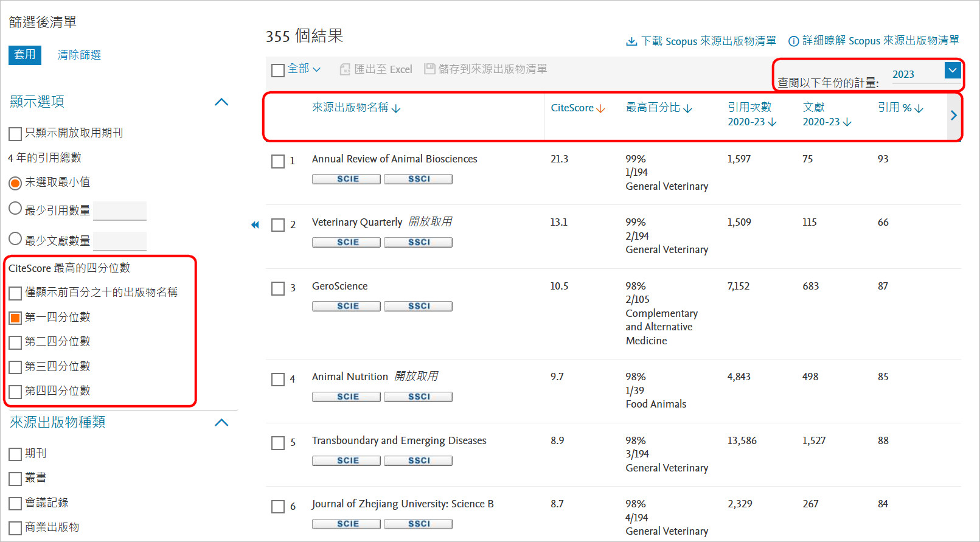Viewport: 980px width, 542px height.
Task: Click the download icon next to 下載 Scopus
Action: point(631,41)
